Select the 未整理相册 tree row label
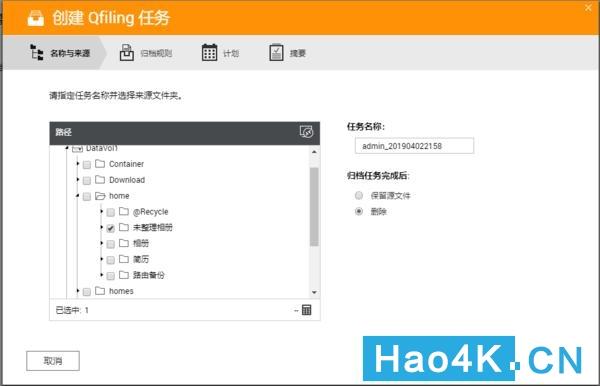Image resolution: width=600 pixels, height=386 pixels. 152,228
